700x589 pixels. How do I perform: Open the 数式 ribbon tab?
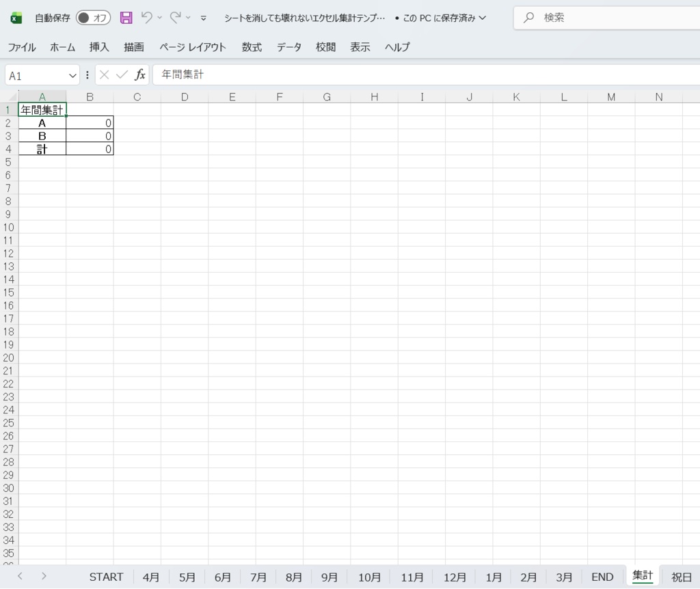coord(252,47)
